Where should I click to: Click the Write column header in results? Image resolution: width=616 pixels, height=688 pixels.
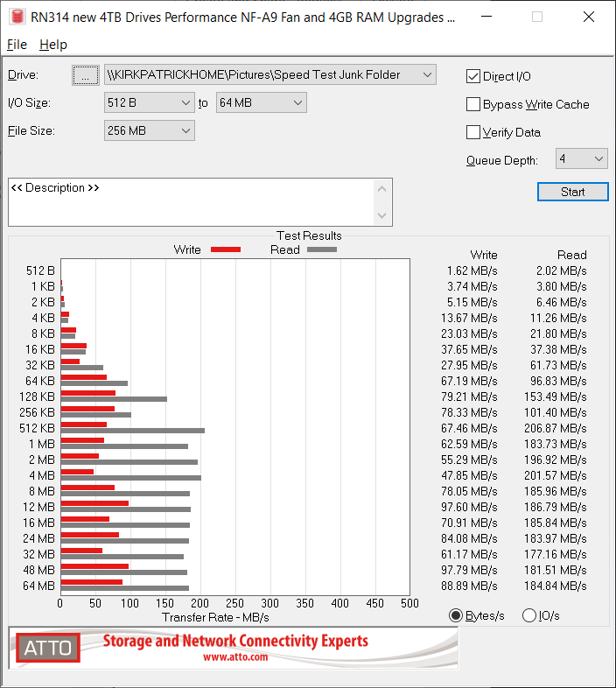(x=484, y=255)
